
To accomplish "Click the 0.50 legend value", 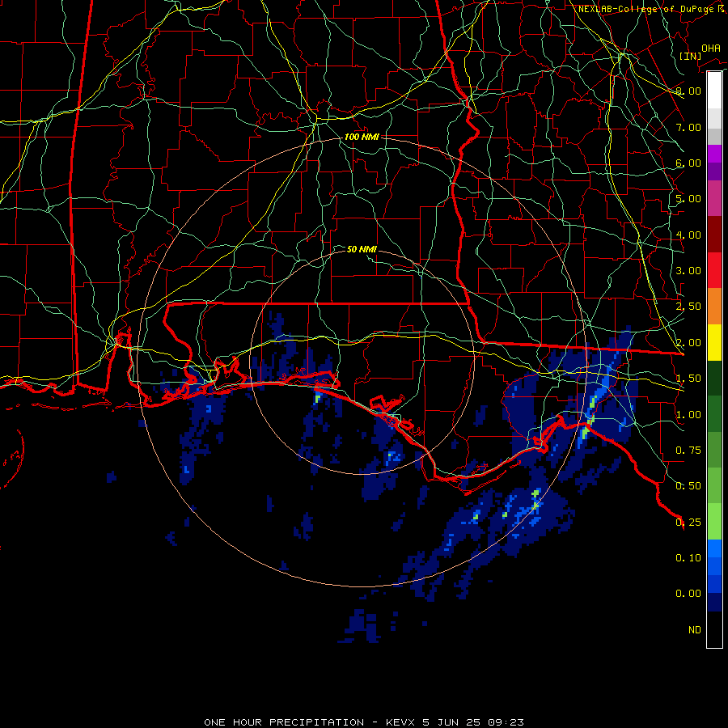I will tap(688, 486).
